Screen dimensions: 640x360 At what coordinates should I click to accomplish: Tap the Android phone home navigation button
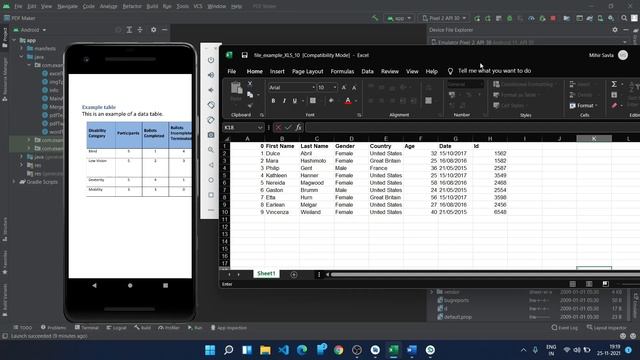click(x=130, y=285)
